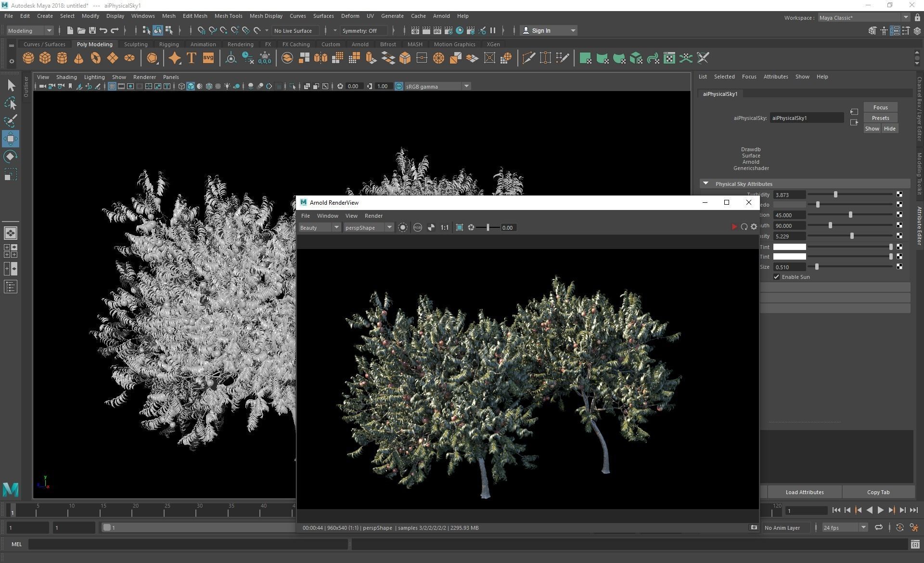The width and height of the screenshot is (924, 563).
Task: Create a polygon cylinder from the shelf
Action: click(62, 58)
